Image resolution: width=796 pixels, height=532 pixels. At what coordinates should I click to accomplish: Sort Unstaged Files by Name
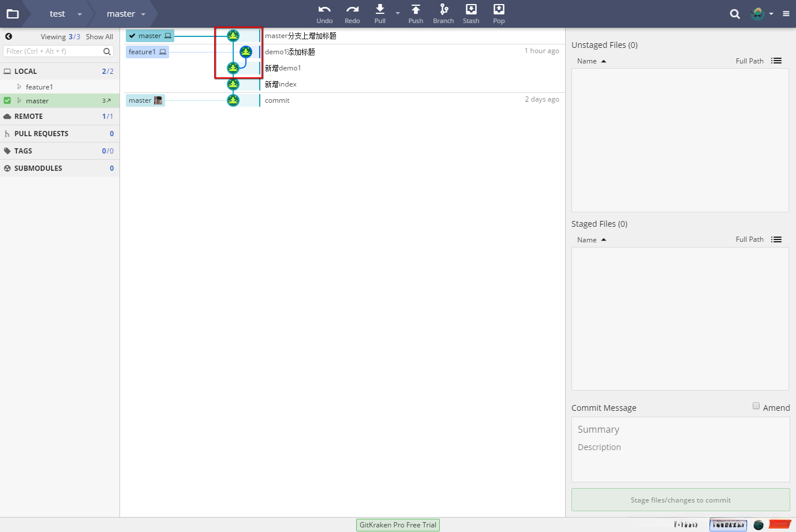(591, 61)
